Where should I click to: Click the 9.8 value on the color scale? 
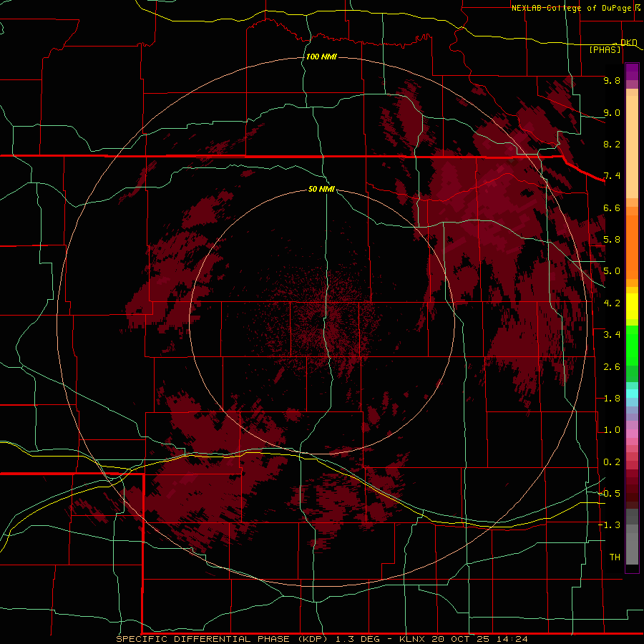(x=612, y=80)
